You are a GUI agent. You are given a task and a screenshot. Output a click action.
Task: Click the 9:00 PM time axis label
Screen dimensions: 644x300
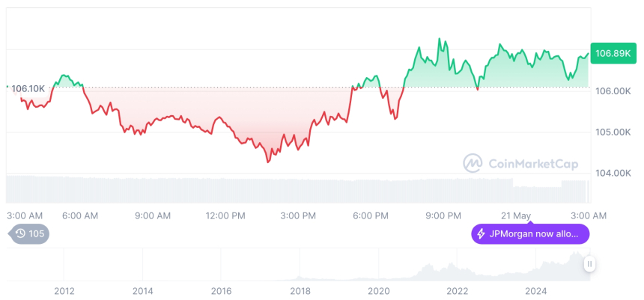pyautogui.click(x=443, y=215)
